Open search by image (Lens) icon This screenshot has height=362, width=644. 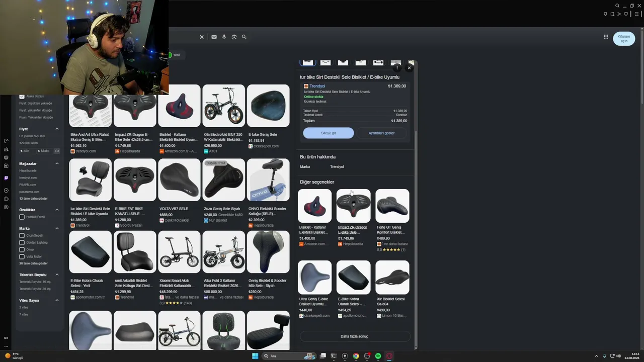click(234, 37)
